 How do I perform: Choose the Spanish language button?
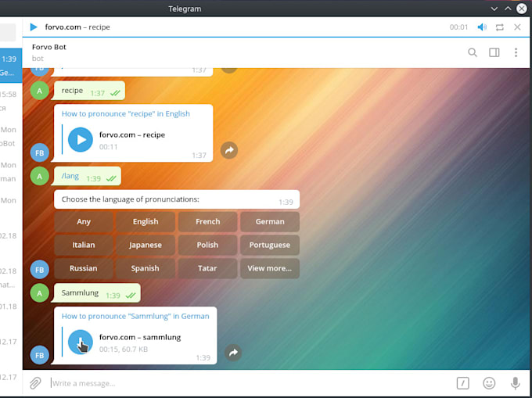(146, 268)
